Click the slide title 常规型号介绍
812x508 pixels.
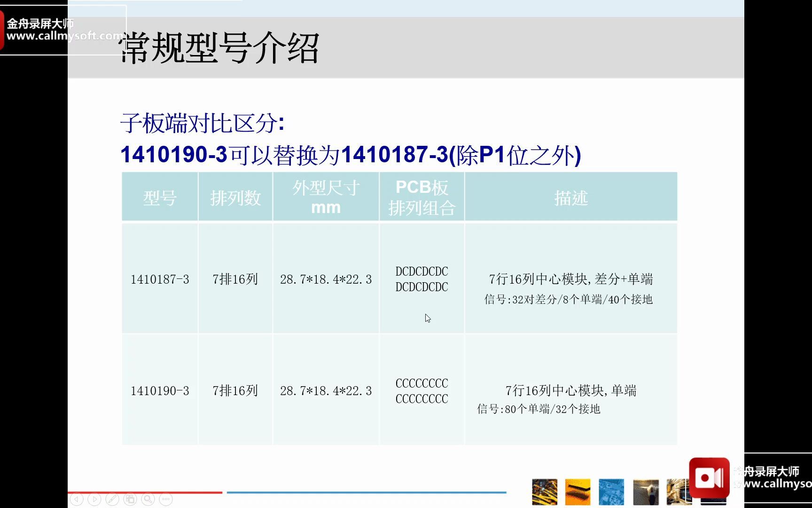click(x=219, y=48)
